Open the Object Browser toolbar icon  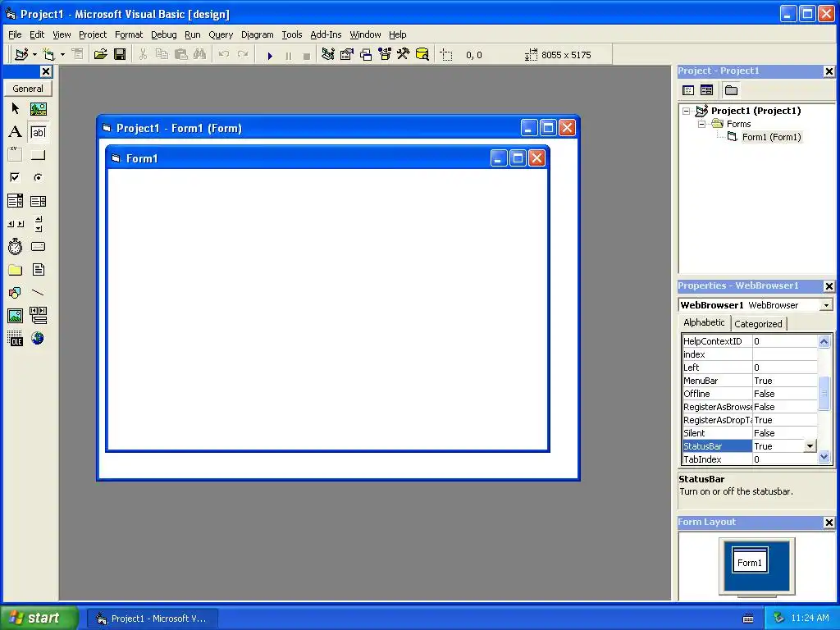click(385, 55)
